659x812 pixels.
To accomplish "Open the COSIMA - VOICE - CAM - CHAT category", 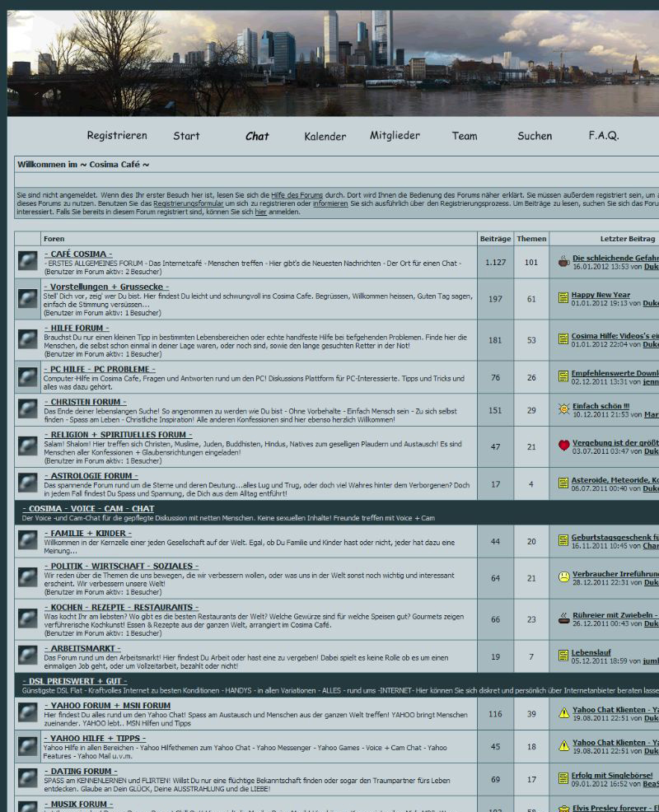I will tap(89, 509).
